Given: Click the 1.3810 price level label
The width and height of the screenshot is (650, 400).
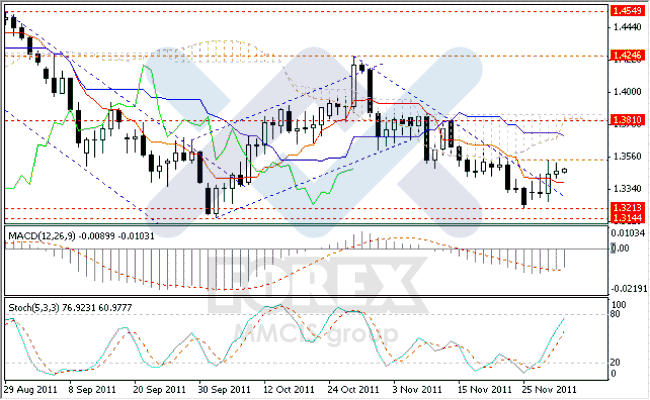Looking at the screenshot, I should pyautogui.click(x=627, y=120).
